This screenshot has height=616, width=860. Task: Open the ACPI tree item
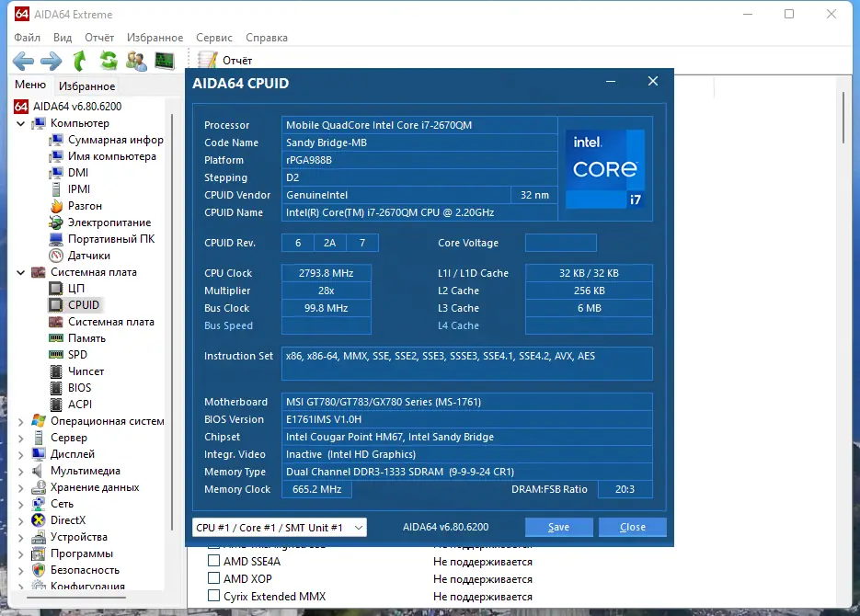(71, 404)
